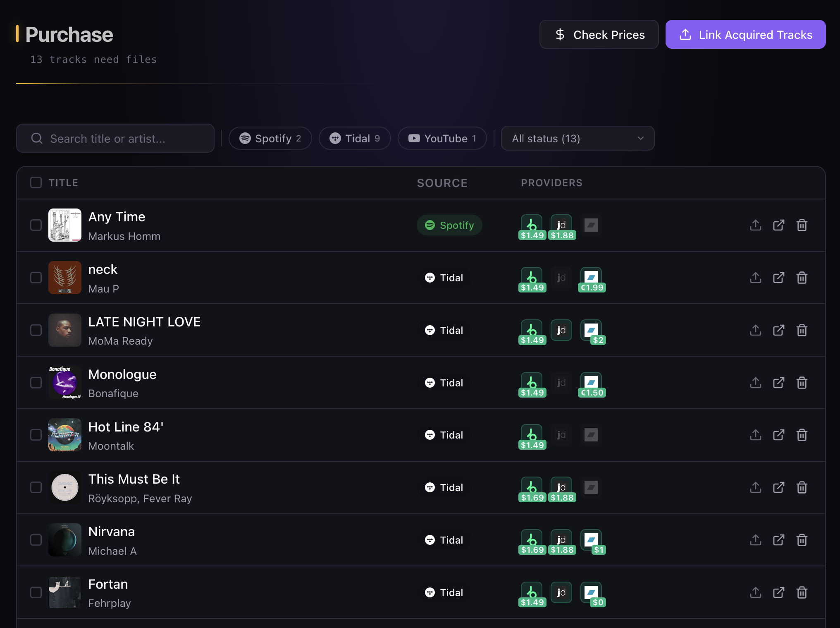Check the Hot Line 84' row checkbox
This screenshot has width=840, height=628.
pos(36,435)
